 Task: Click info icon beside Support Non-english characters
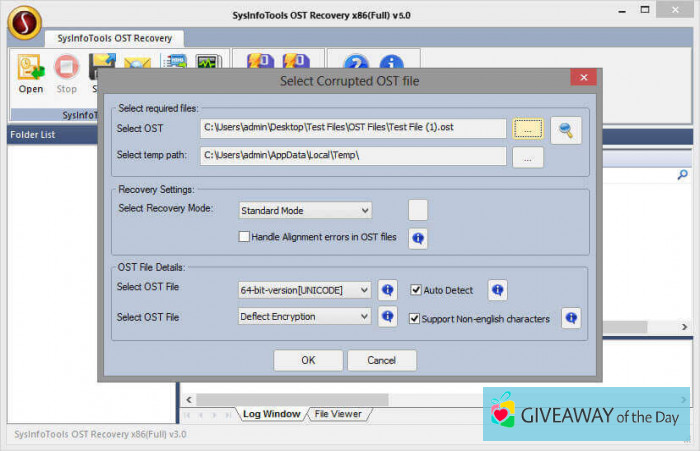(x=570, y=318)
